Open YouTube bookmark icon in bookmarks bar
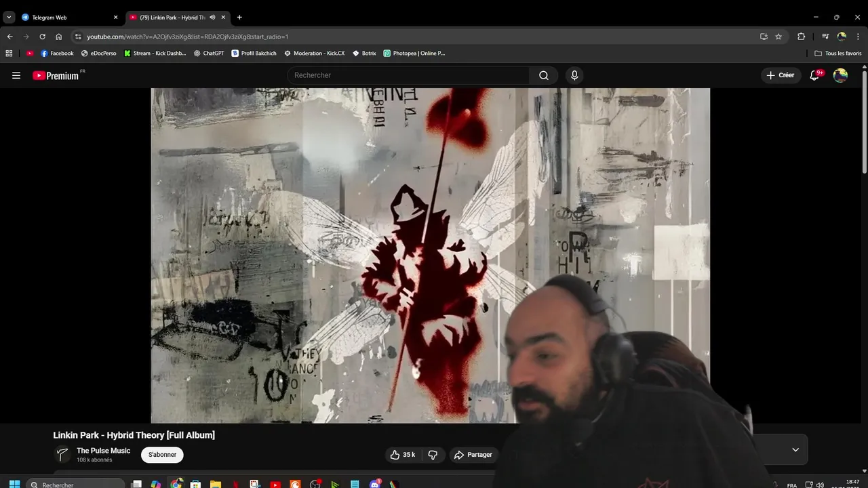This screenshot has width=868, height=488. (30, 53)
